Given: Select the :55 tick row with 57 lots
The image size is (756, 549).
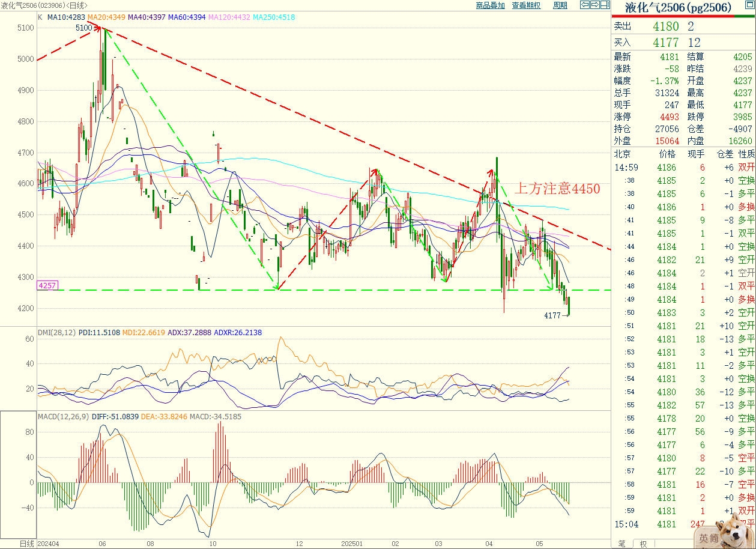Looking at the screenshot, I should point(684,405).
